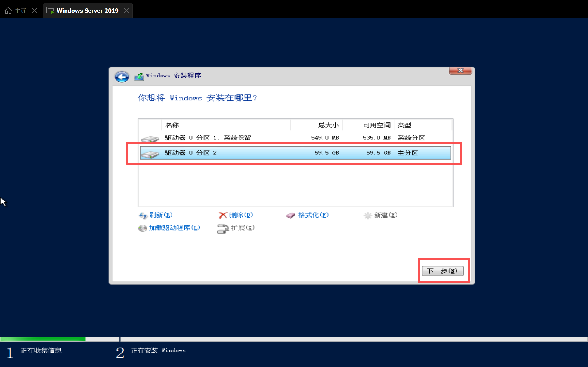This screenshot has width=588, height=367.
Task: Click the 刷新 refresh arrows icon
Action: pos(143,216)
